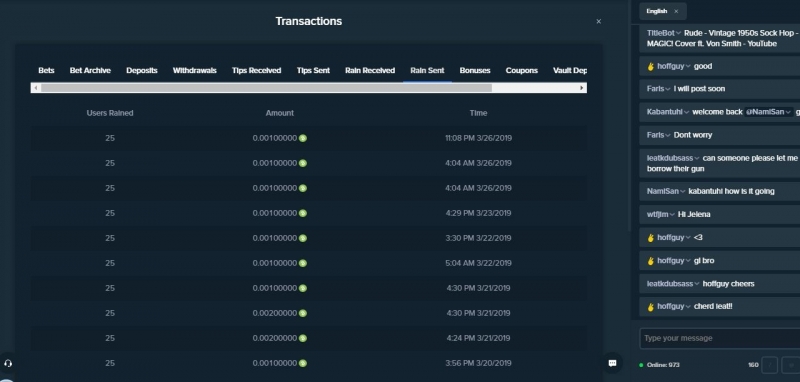Image resolution: width=800 pixels, height=382 pixels.
Task: Open live support via the headset icon
Action: (8, 364)
